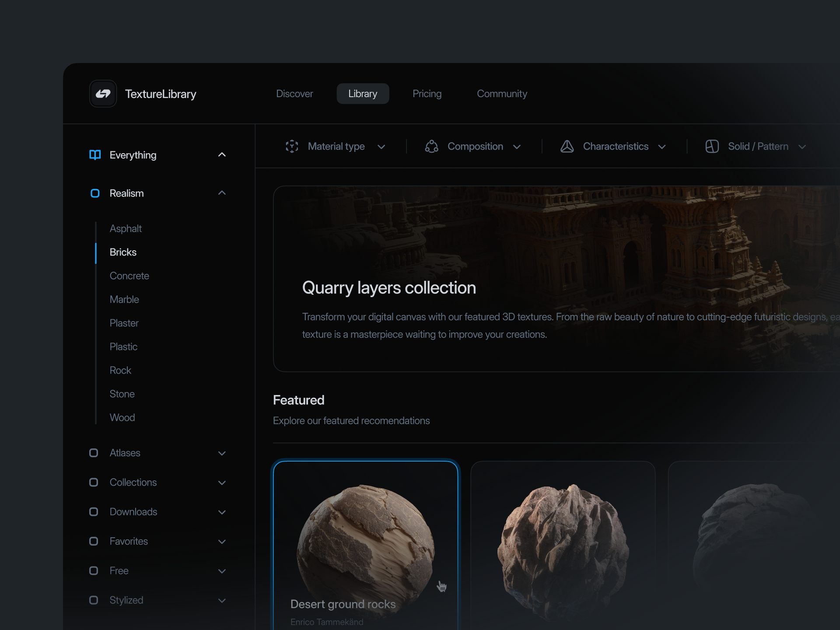Click the Atlases label
The image size is (840, 630).
(125, 453)
